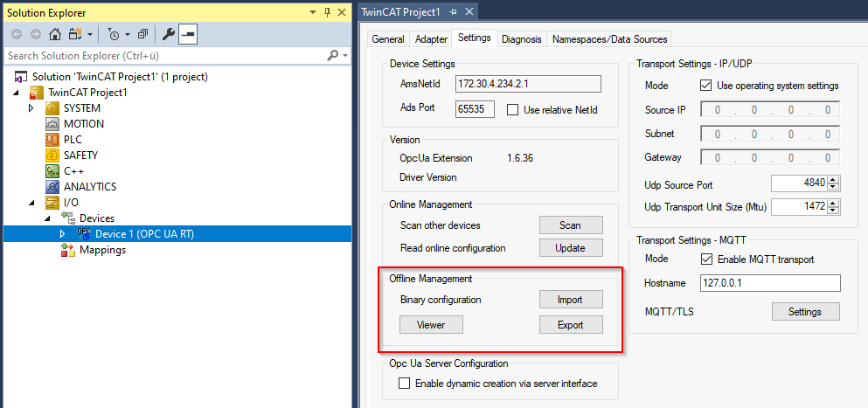Click the PLC node icon
Screen dimensions: 868x408
pos(52,140)
